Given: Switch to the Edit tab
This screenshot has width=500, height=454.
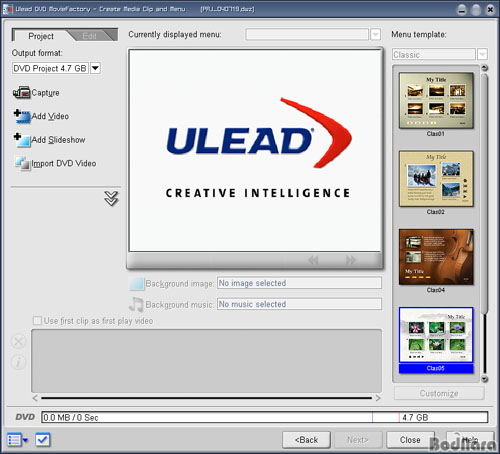Looking at the screenshot, I should 90,36.
